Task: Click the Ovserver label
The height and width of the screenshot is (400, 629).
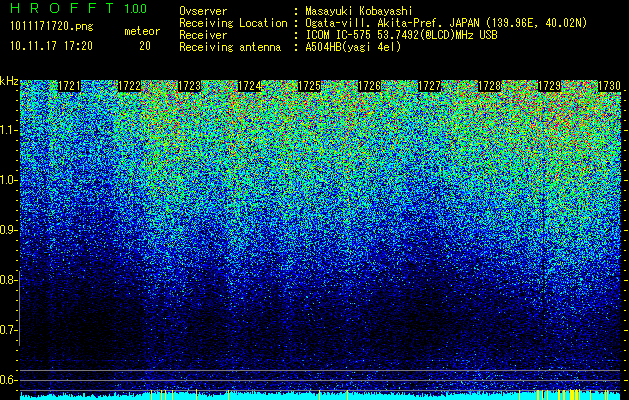Action: (203, 11)
